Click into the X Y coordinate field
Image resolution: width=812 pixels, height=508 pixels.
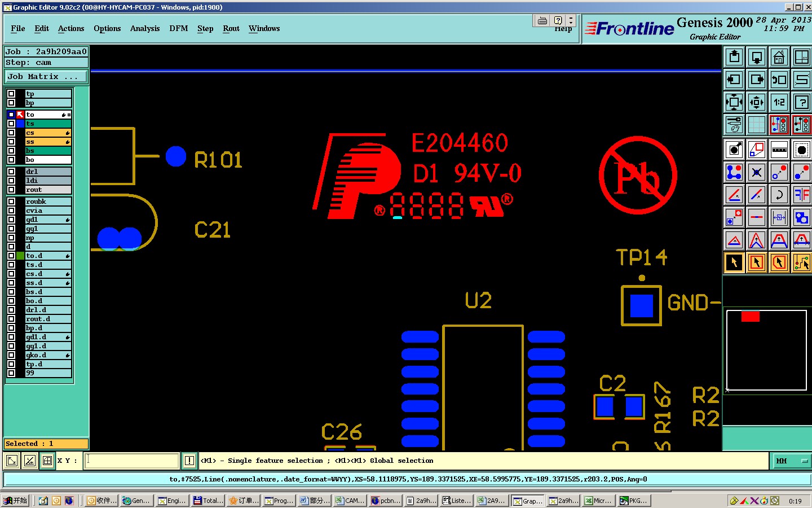coord(132,461)
